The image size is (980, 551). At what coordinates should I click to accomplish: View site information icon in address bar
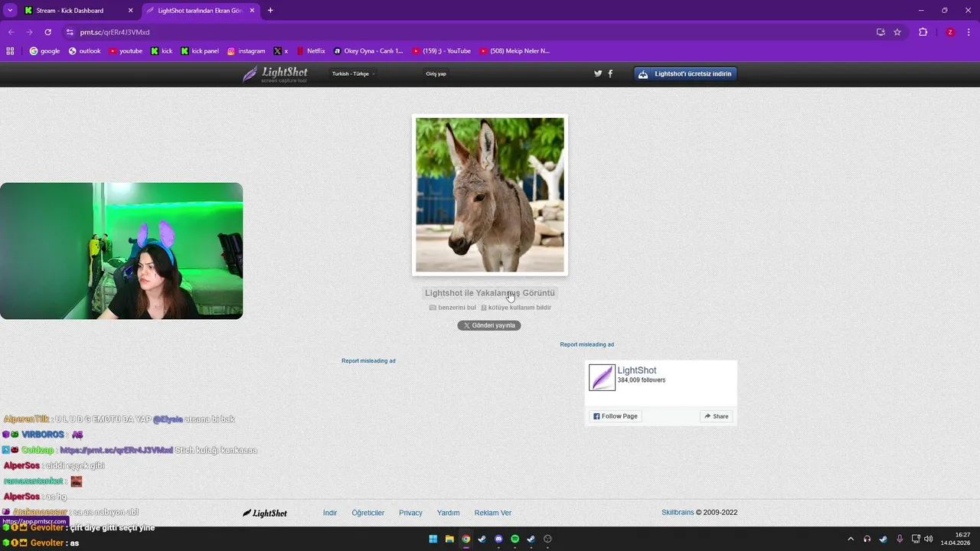70,32
